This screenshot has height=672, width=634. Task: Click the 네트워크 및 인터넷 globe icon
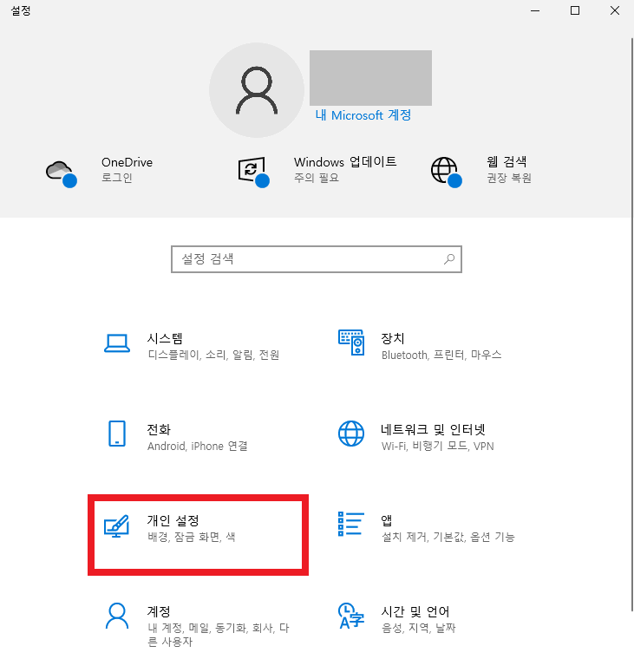(x=351, y=434)
